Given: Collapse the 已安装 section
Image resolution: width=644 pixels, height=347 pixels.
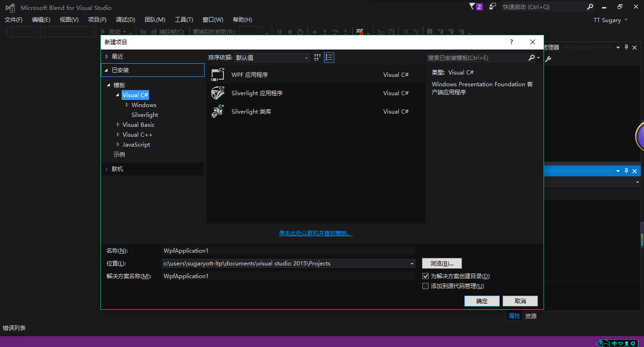Looking at the screenshot, I should point(107,70).
